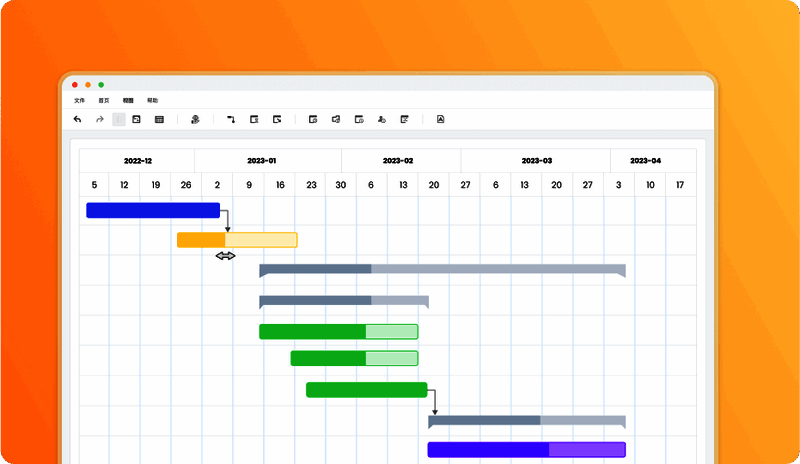Click the orange task bar's progress section
This screenshot has width=800, height=464.
(201, 240)
